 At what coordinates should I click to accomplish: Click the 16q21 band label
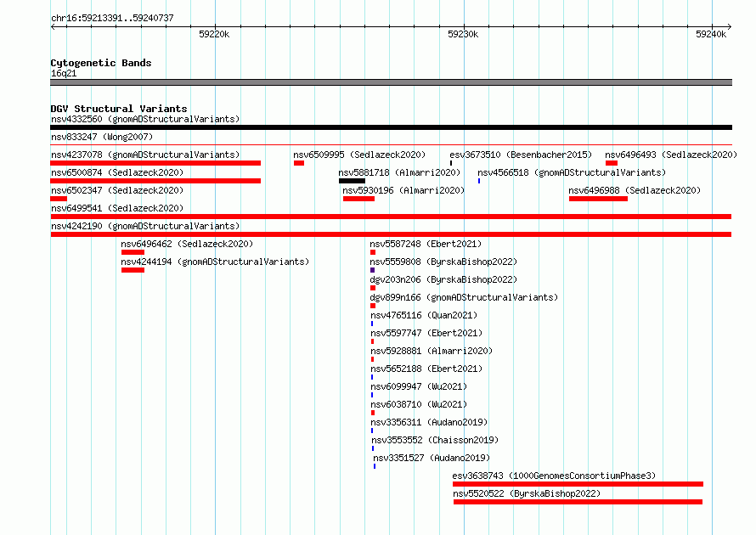(x=64, y=73)
